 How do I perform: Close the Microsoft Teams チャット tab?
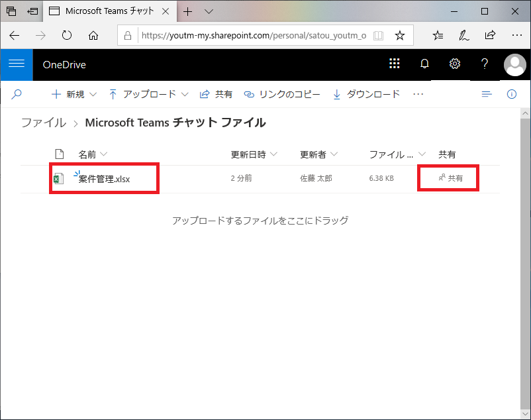click(166, 11)
